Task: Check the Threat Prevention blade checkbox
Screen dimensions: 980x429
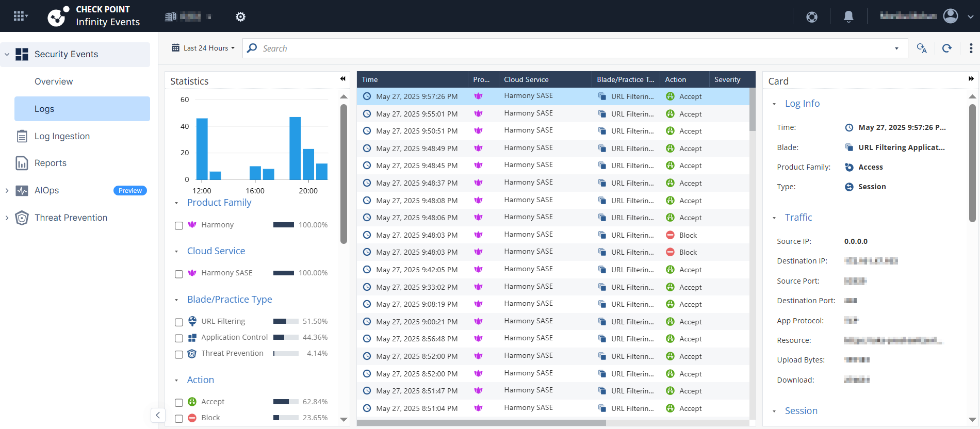Action: point(179,354)
